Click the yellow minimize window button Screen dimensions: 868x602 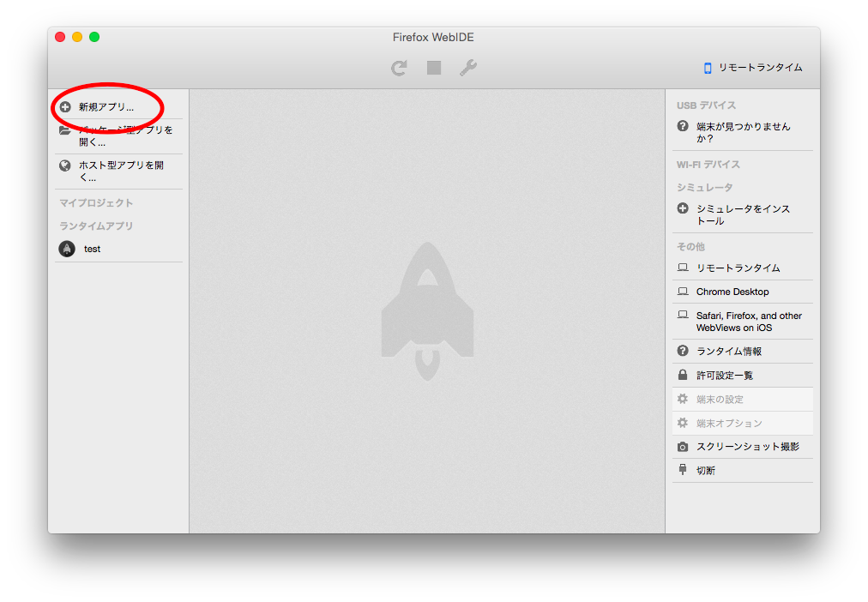click(x=77, y=37)
